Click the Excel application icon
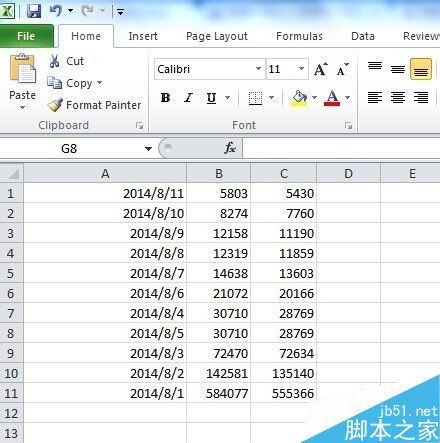Screen dimensions: 440x443 (x=7, y=11)
